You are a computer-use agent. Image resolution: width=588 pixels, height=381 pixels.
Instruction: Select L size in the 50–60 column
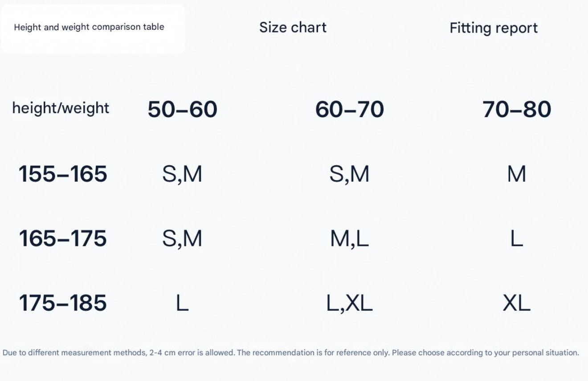[x=182, y=303]
